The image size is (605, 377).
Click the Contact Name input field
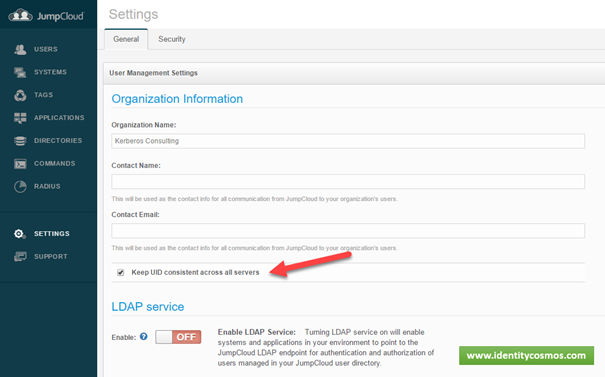tap(348, 181)
